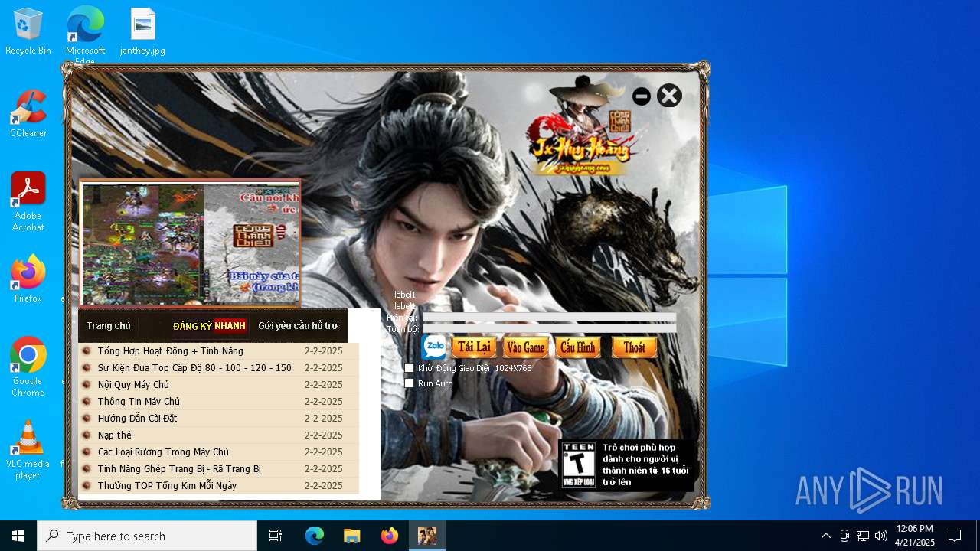The width and height of the screenshot is (980, 551).
Task: Open the Windows Start menu
Action: 18,536
